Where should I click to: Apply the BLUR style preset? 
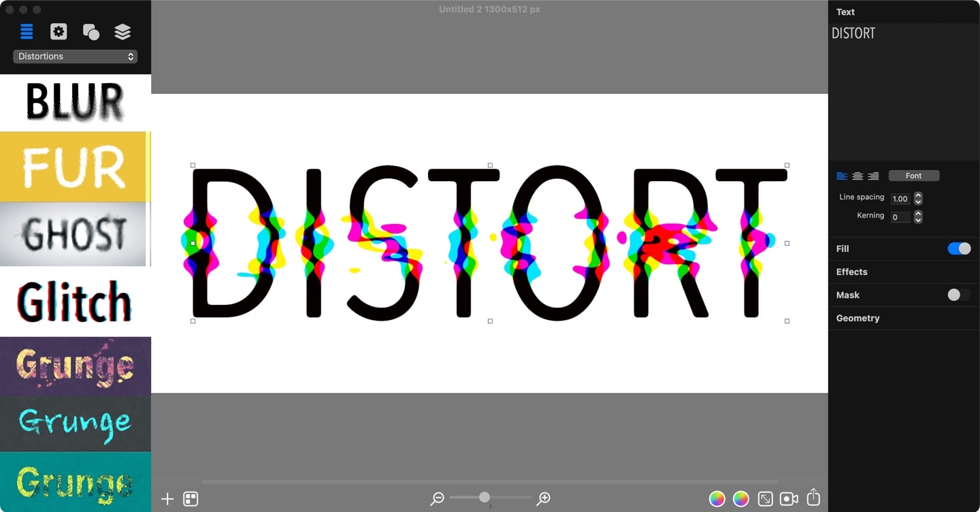pos(75,102)
